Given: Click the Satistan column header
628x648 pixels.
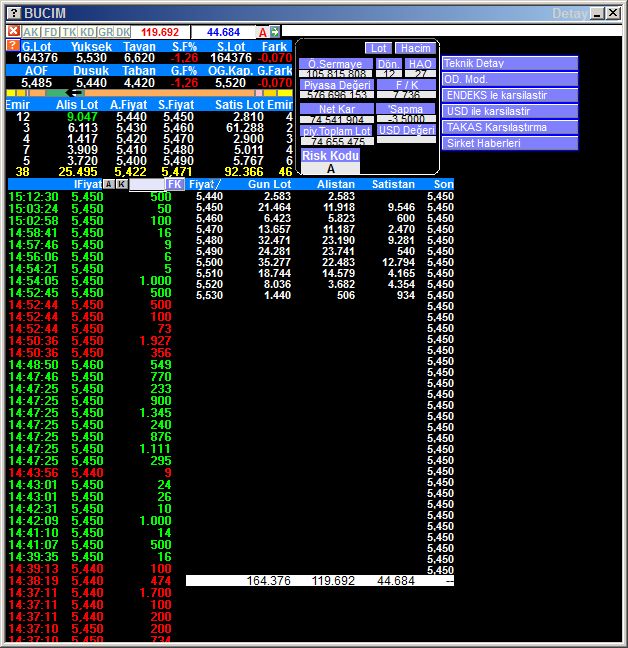Looking at the screenshot, I should point(393,184).
